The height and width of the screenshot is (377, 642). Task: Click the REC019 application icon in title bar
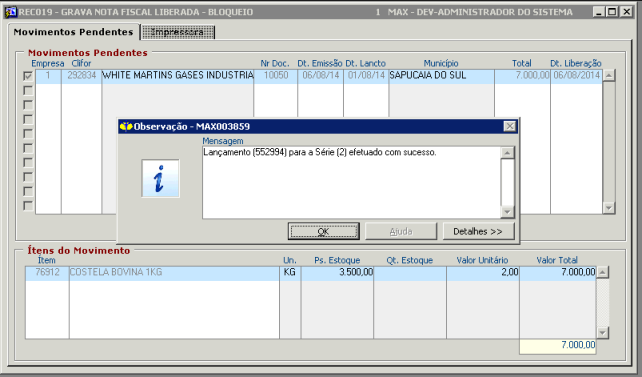tap(11, 12)
